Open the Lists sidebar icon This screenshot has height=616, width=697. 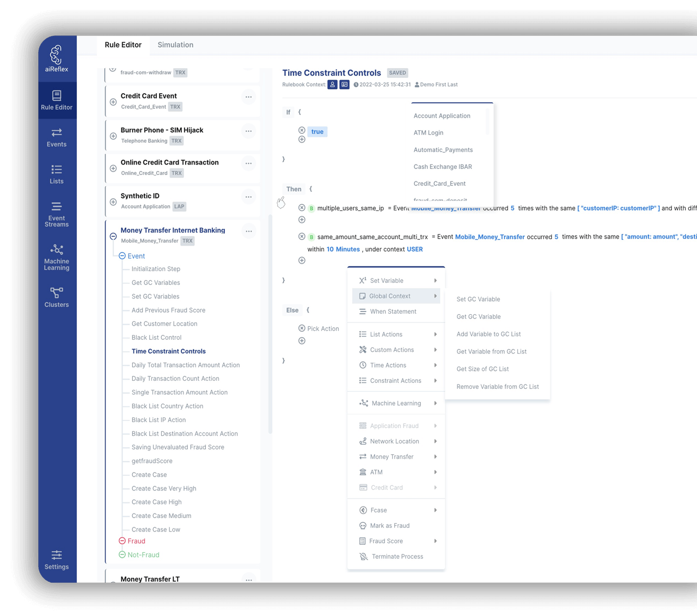tap(57, 174)
